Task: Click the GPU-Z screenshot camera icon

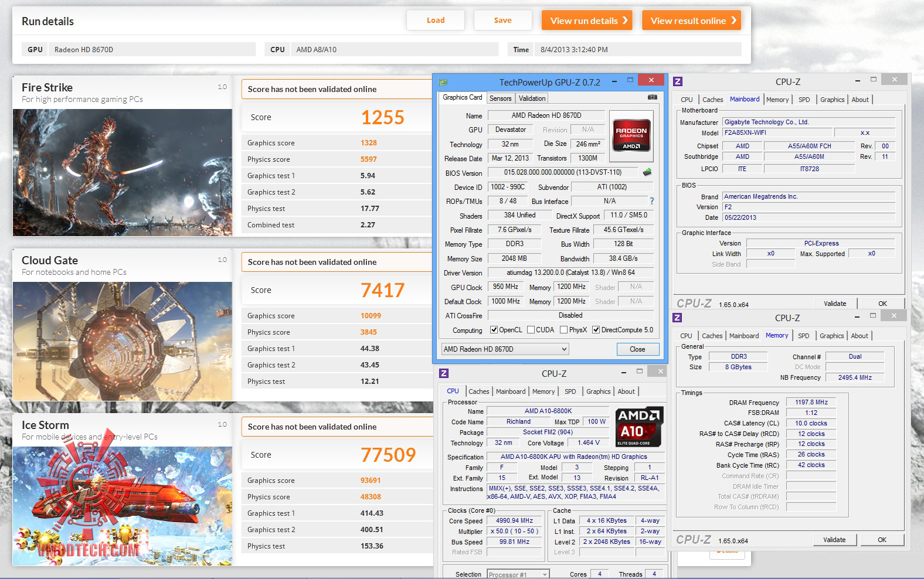Action: [x=652, y=97]
